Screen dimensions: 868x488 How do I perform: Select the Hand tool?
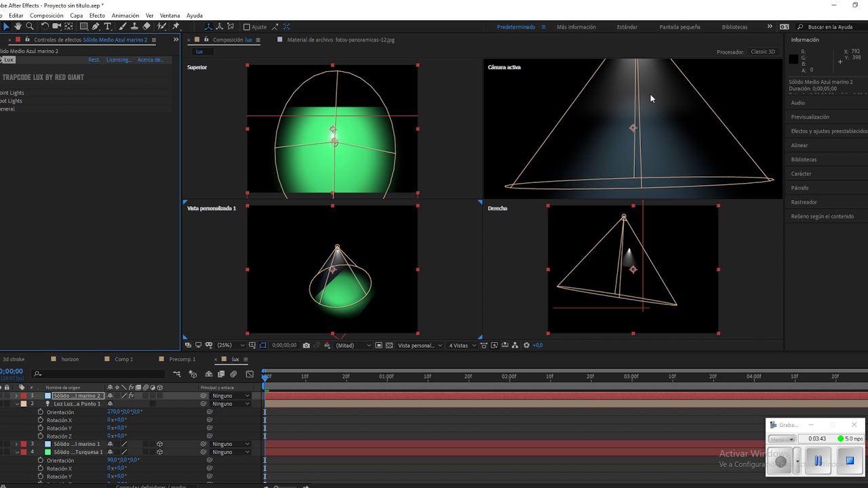(x=18, y=26)
